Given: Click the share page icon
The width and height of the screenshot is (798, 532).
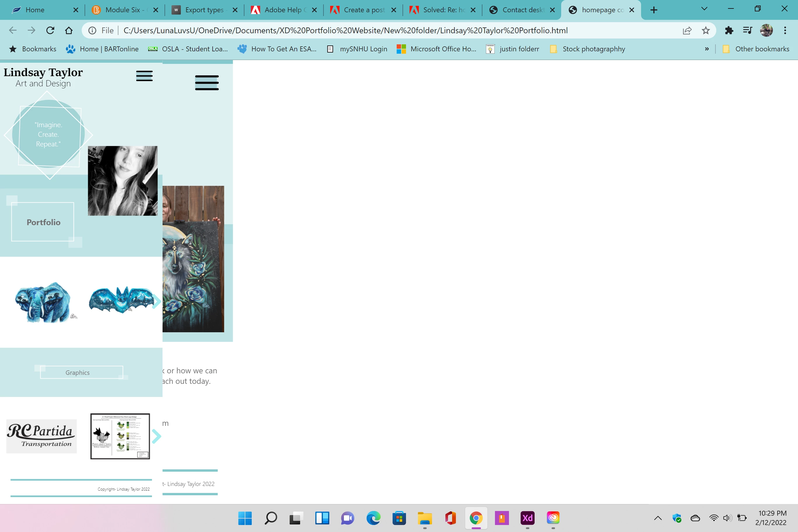Looking at the screenshot, I should pos(687,31).
